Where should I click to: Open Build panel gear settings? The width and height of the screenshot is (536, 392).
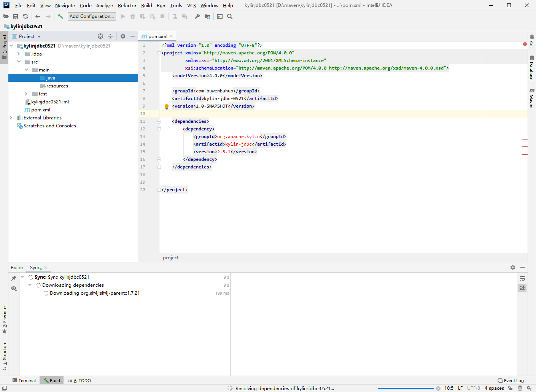513,267
